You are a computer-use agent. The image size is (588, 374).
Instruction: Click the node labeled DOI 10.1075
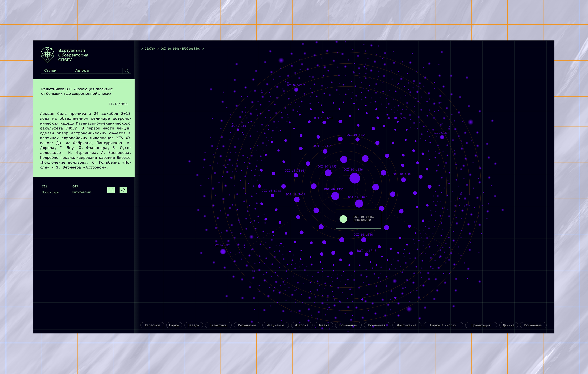click(359, 203)
